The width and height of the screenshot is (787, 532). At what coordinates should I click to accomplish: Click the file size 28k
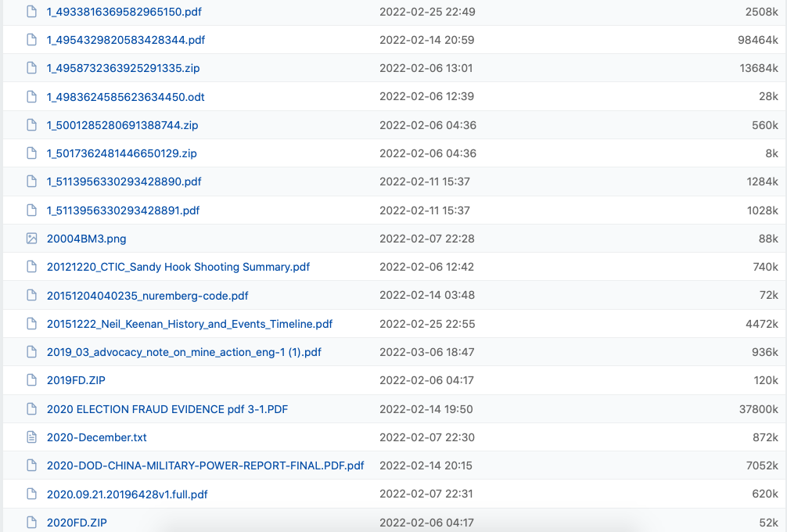pyautogui.click(x=768, y=96)
